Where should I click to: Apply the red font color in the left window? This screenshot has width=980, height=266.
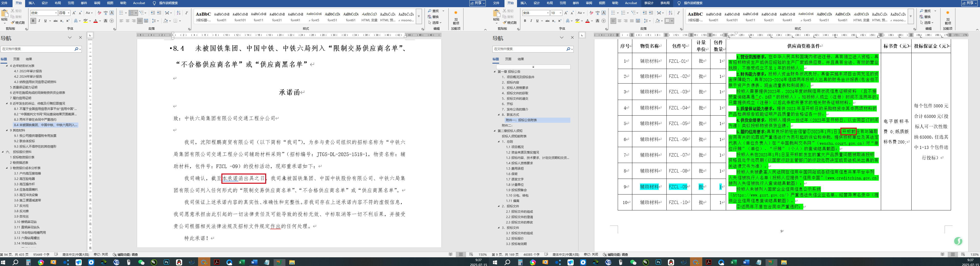point(96,21)
